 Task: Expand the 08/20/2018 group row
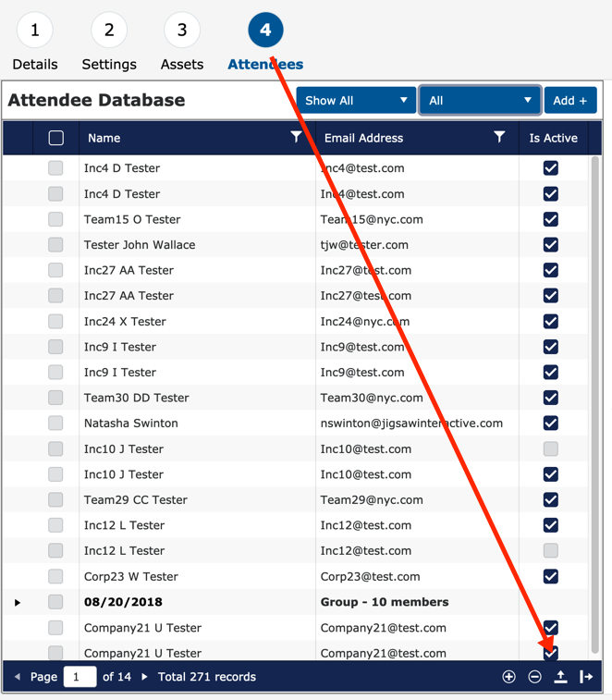click(x=17, y=602)
